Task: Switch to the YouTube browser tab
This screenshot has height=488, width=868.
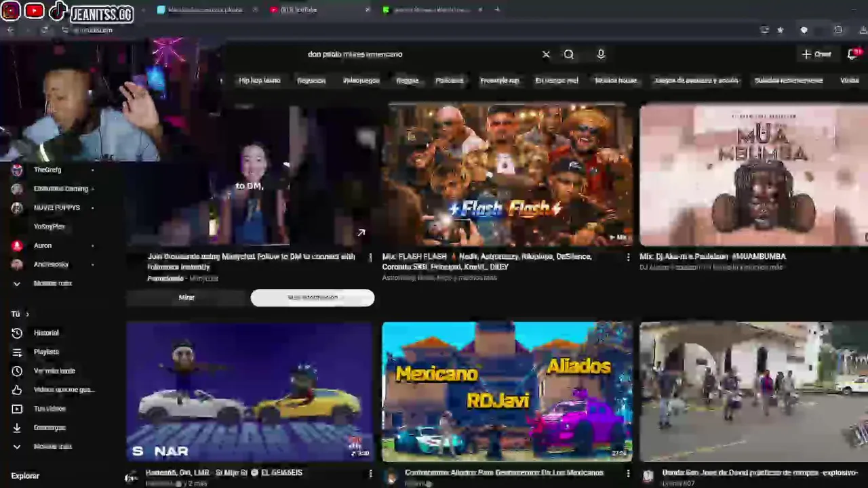Action: tap(319, 9)
